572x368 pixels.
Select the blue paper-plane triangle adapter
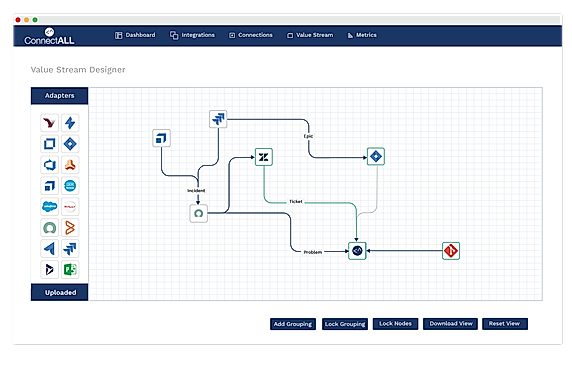coord(49,249)
